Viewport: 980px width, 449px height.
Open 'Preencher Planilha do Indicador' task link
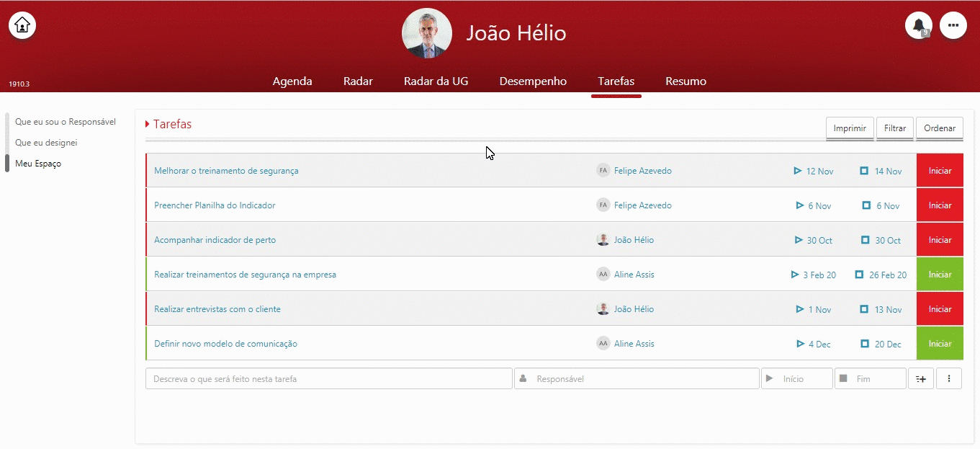point(215,205)
